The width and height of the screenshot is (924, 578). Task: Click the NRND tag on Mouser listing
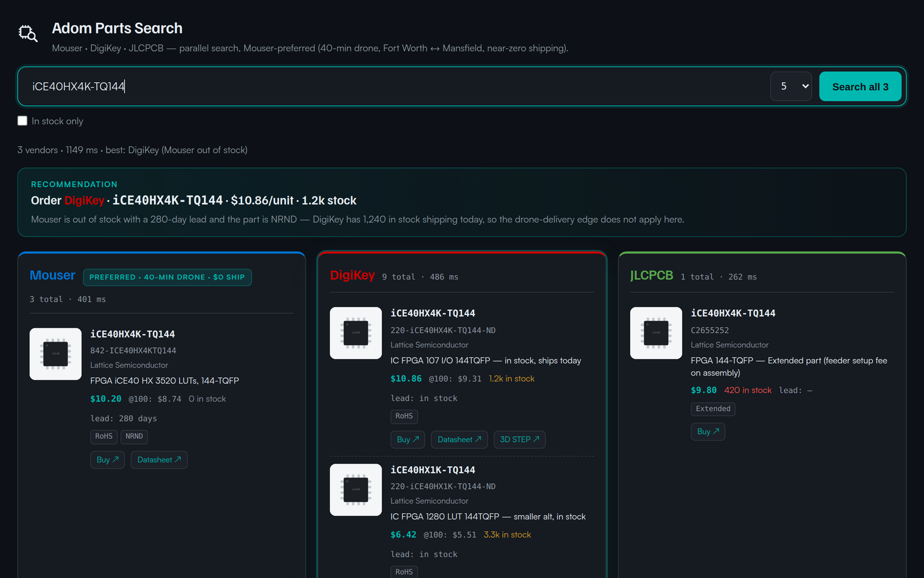134,436
